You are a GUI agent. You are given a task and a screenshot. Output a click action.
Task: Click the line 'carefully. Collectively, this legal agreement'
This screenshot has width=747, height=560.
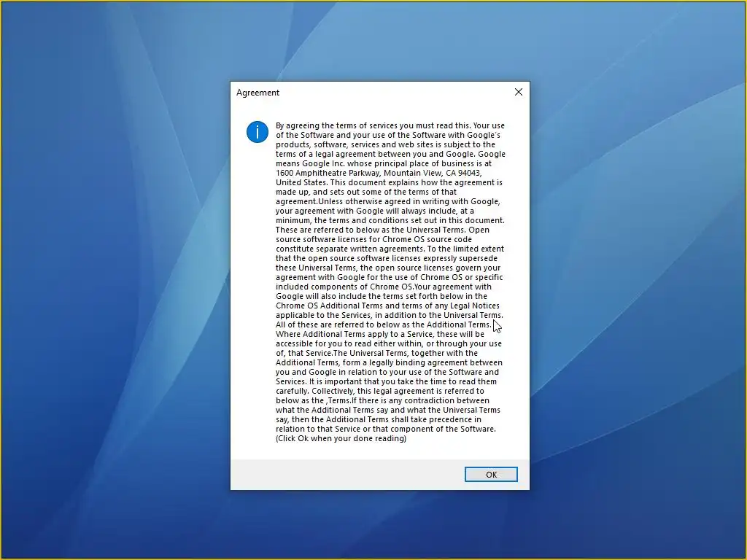coord(380,391)
